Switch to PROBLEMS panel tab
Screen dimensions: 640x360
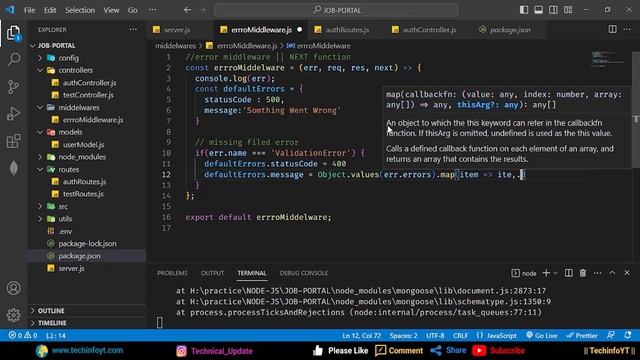pos(172,273)
